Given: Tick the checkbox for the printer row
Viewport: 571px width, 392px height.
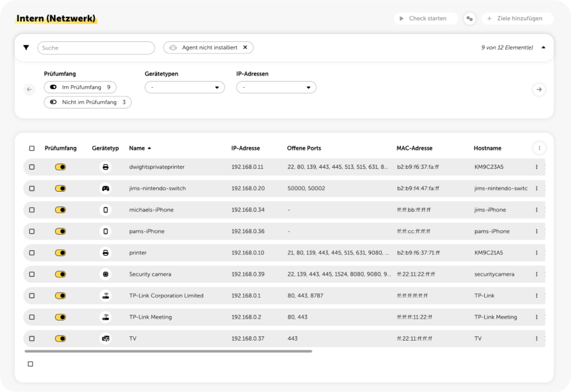Looking at the screenshot, I should (x=32, y=253).
